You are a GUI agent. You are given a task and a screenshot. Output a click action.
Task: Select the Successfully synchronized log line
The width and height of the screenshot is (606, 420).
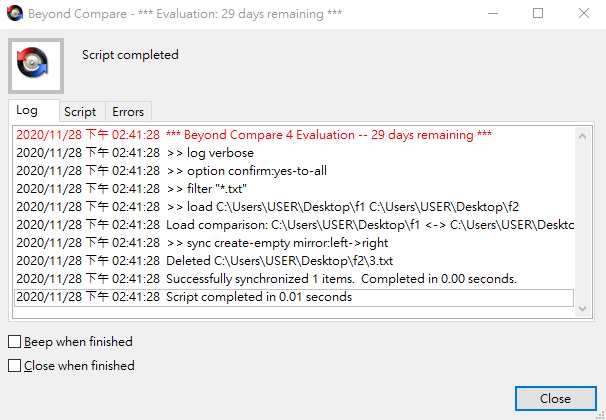click(340, 279)
